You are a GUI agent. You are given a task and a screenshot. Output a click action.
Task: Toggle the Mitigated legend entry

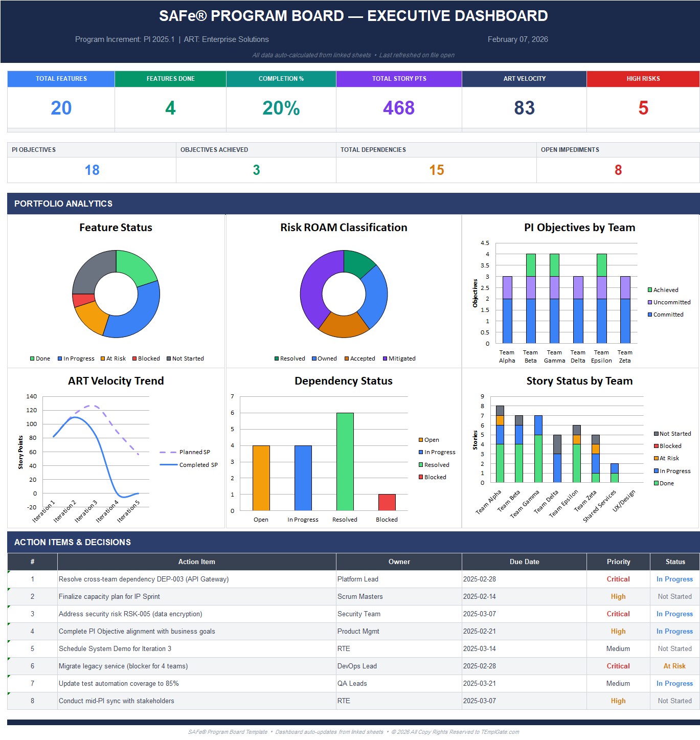(399, 358)
